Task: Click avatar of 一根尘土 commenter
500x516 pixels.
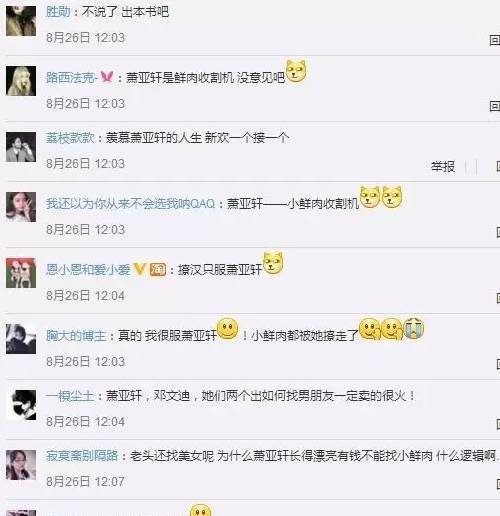Action: (x=21, y=405)
